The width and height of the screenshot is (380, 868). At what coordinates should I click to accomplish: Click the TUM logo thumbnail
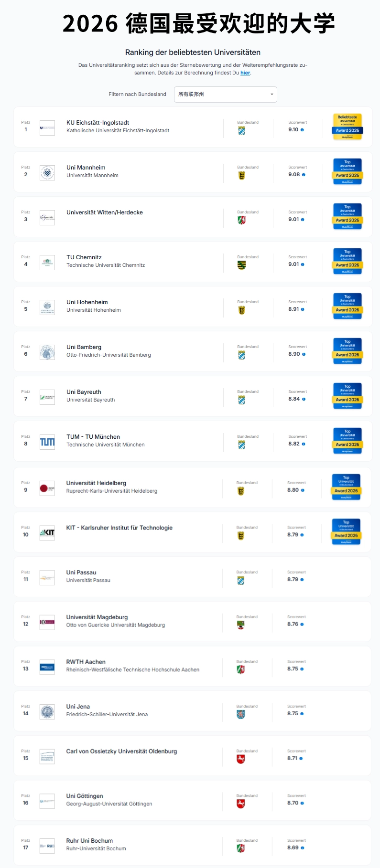[x=47, y=442]
